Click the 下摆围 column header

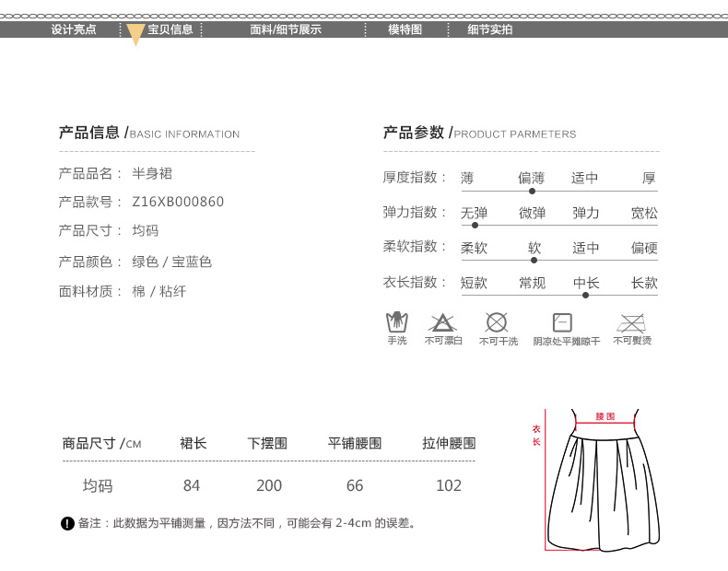(267, 443)
